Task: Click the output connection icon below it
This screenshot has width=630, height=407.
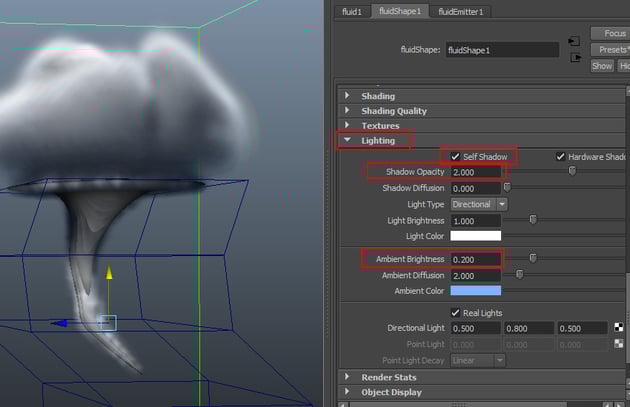Action: point(574,58)
